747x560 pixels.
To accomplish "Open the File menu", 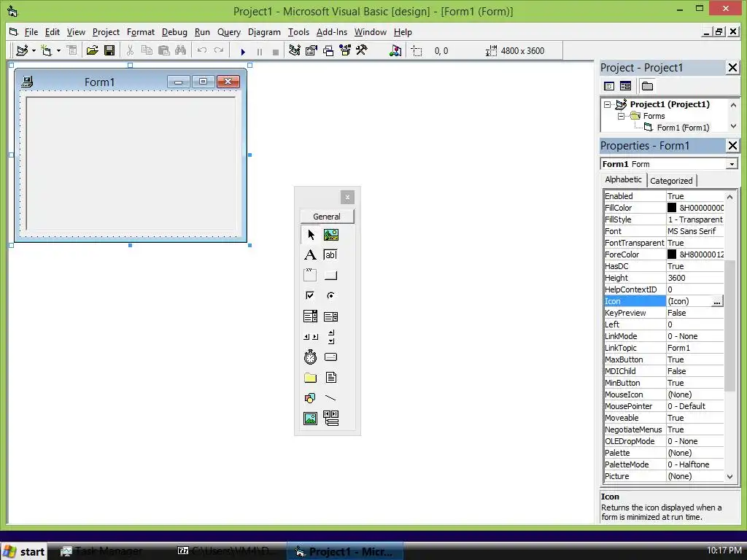I will point(31,32).
